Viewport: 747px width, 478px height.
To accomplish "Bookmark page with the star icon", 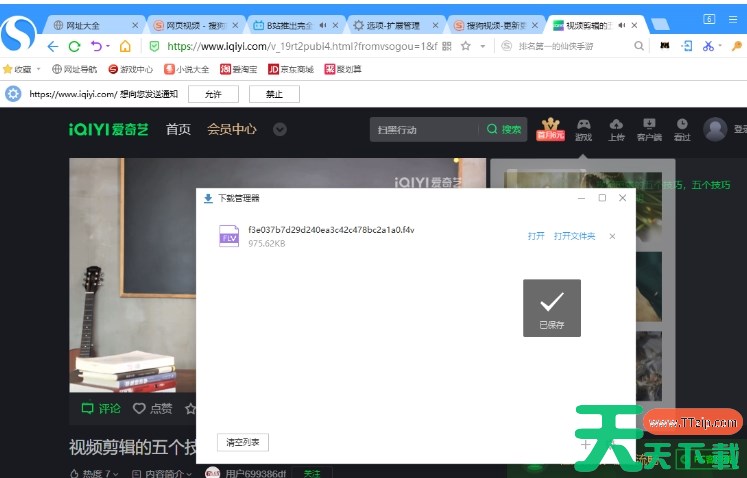I will pyautogui.click(x=465, y=46).
